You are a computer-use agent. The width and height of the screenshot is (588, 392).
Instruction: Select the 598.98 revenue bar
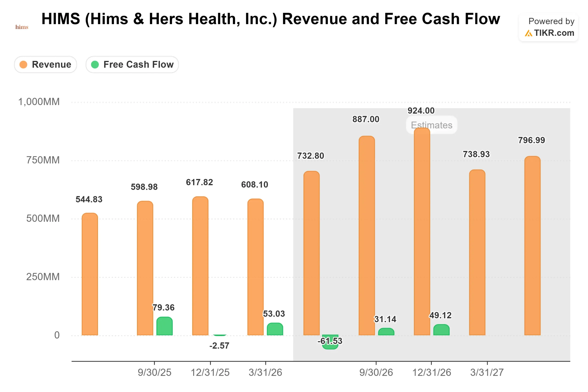145,268
